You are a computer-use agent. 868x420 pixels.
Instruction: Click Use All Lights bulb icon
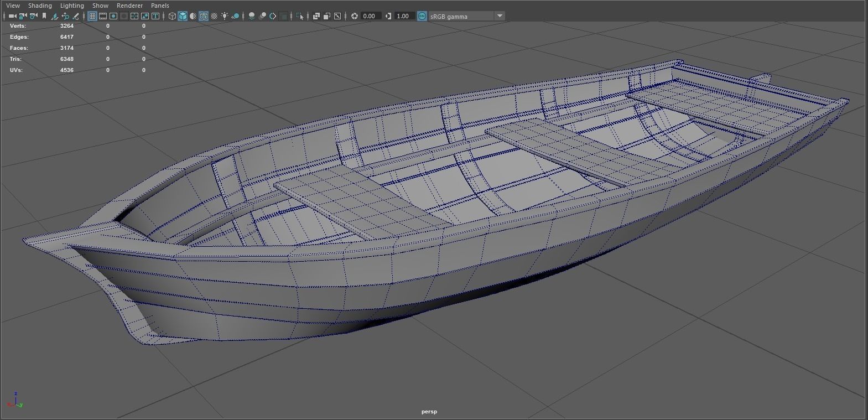(x=225, y=16)
